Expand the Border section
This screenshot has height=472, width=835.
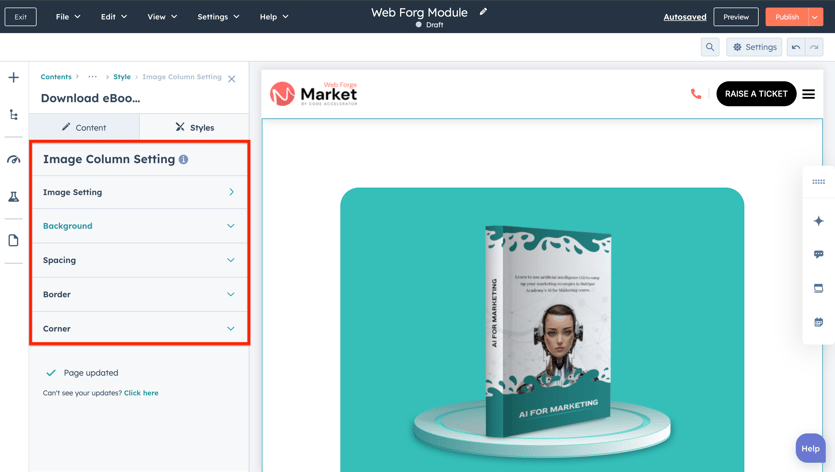[x=139, y=294]
